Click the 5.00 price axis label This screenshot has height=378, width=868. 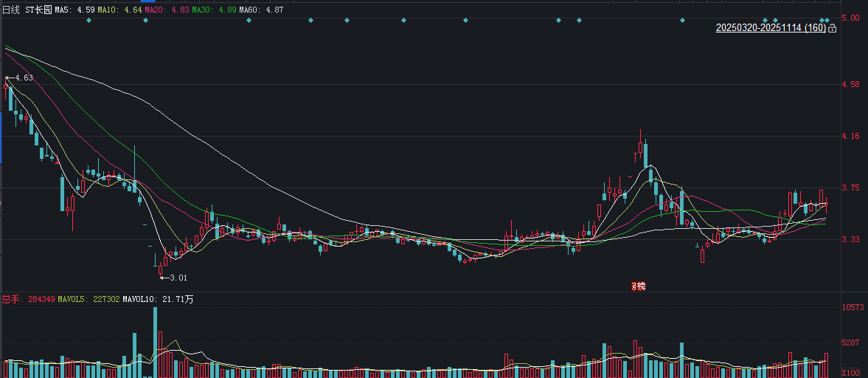point(850,18)
